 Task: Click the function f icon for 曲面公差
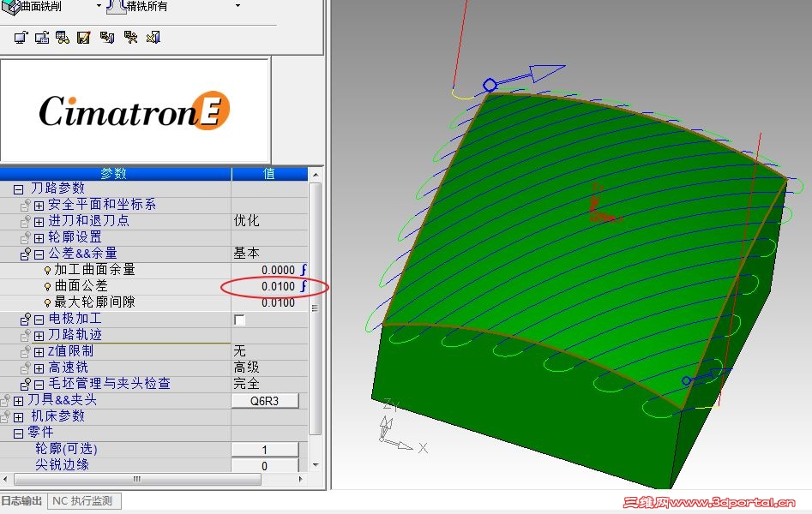point(304,286)
